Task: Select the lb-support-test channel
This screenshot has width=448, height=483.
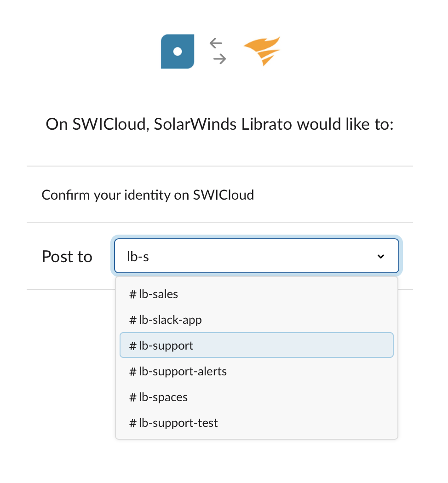Action: coord(178,423)
